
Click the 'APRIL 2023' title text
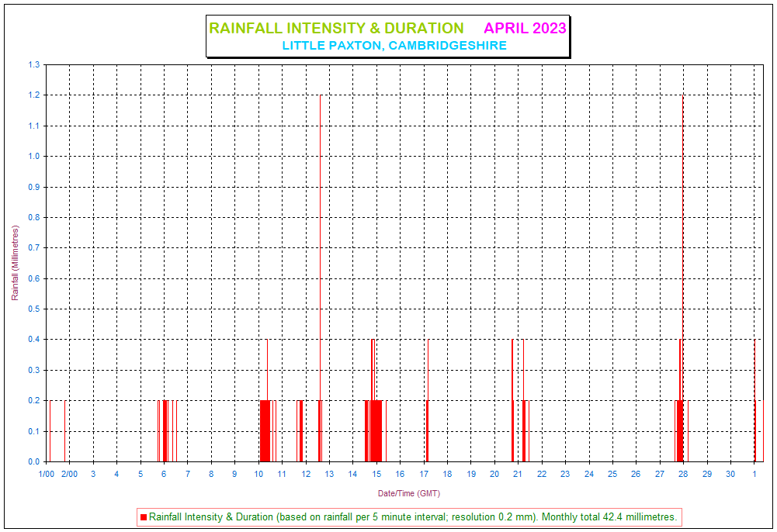click(525, 28)
